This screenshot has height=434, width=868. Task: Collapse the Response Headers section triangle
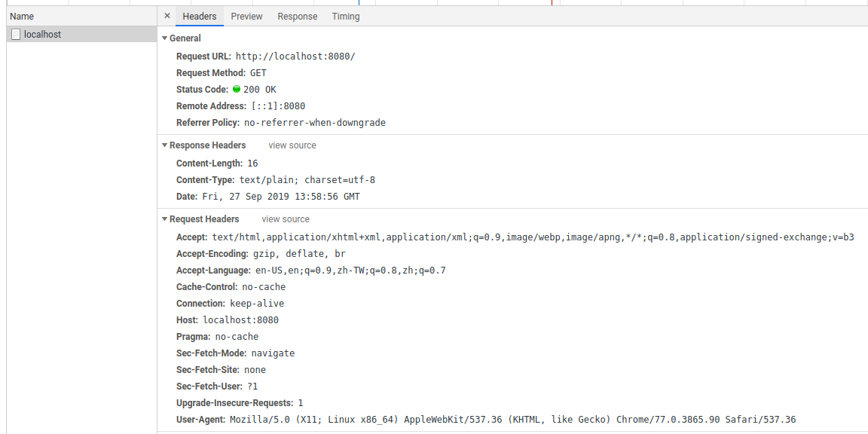(x=164, y=145)
